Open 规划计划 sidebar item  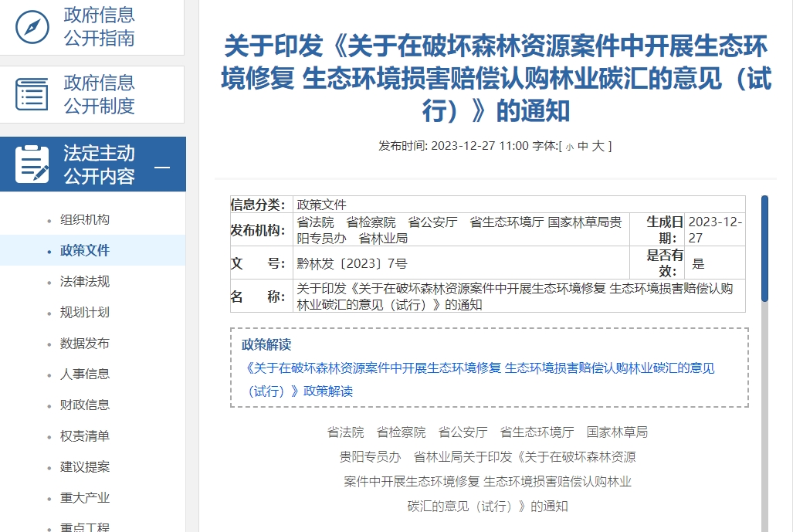[84, 312]
